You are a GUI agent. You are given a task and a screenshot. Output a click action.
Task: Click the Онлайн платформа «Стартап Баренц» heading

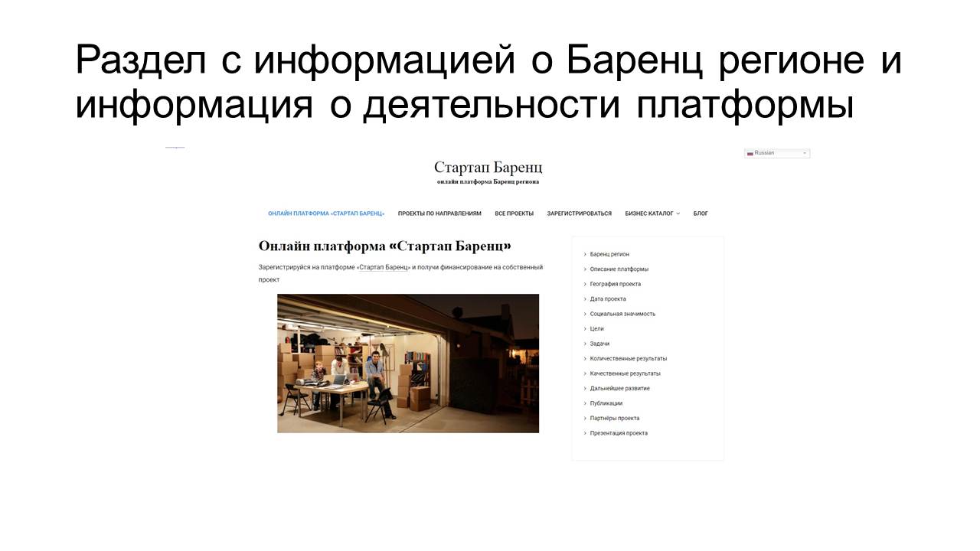pyautogui.click(x=384, y=246)
